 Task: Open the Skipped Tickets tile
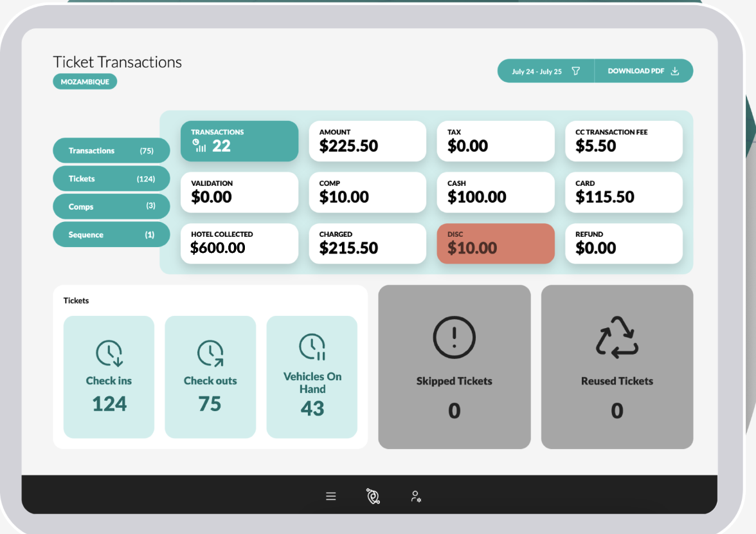coord(454,367)
